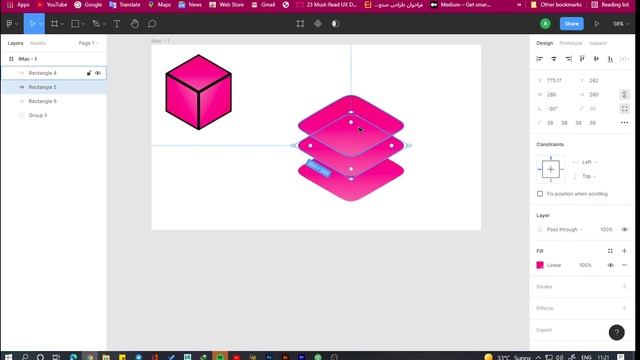Switch to the Prototype tab
The height and width of the screenshot is (360, 640).
point(571,43)
